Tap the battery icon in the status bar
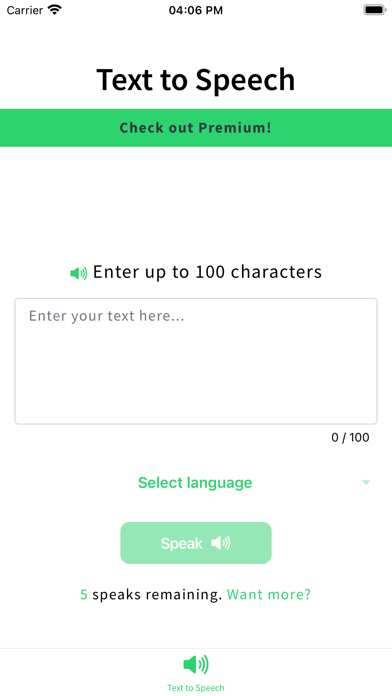Image resolution: width=392 pixels, height=696 pixels. pos(375,10)
